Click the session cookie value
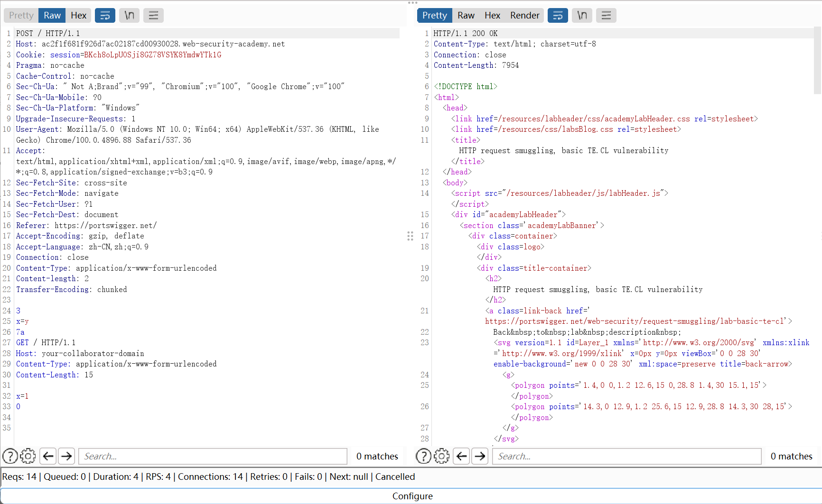Viewport: 822px width, 504px height. point(152,55)
